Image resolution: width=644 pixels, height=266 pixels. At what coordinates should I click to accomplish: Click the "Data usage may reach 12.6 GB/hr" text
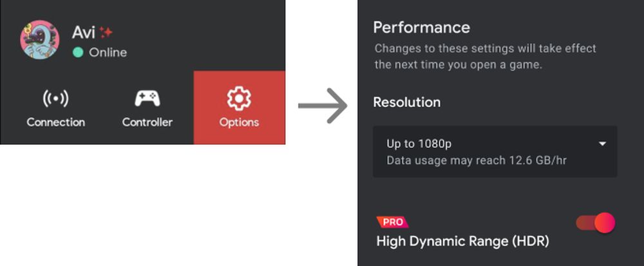tap(477, 160)
